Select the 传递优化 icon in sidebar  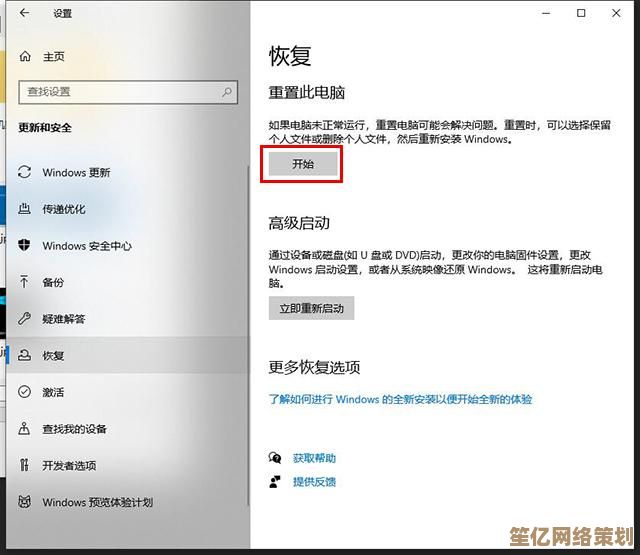[25, 209]
